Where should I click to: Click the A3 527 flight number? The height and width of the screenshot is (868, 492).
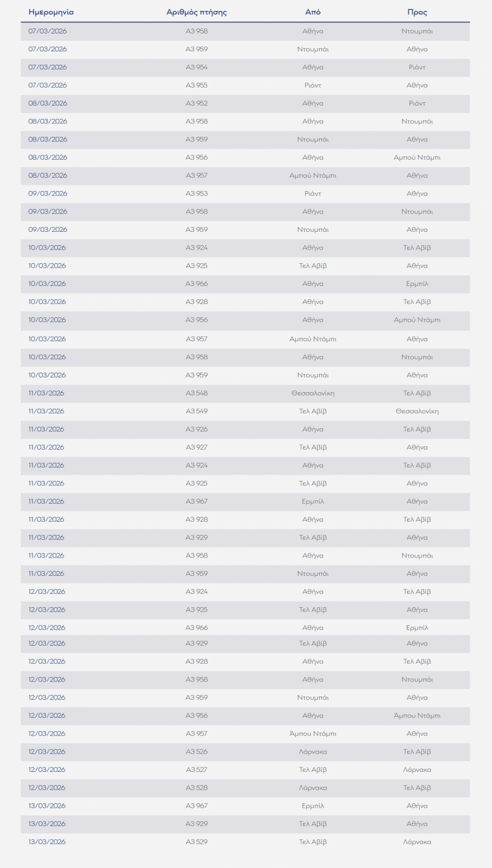(x=197, y=770)
